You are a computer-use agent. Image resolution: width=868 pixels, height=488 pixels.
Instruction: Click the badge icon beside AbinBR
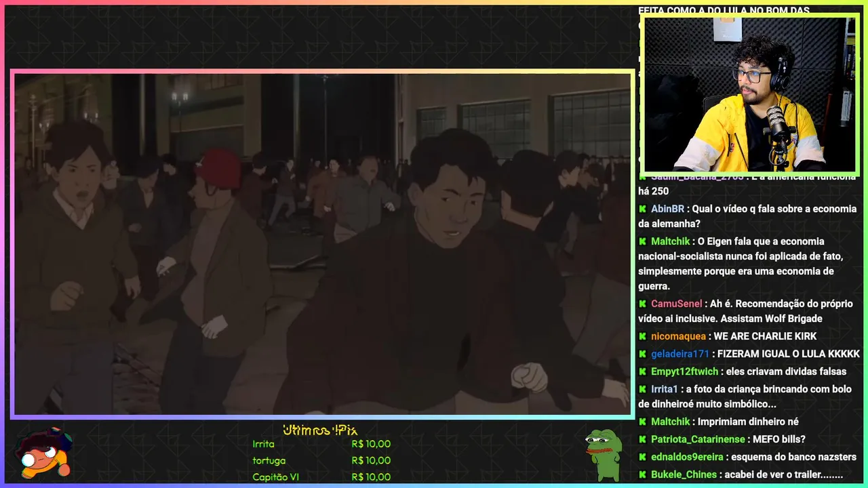pyautogui.click(x=642, y=209)
